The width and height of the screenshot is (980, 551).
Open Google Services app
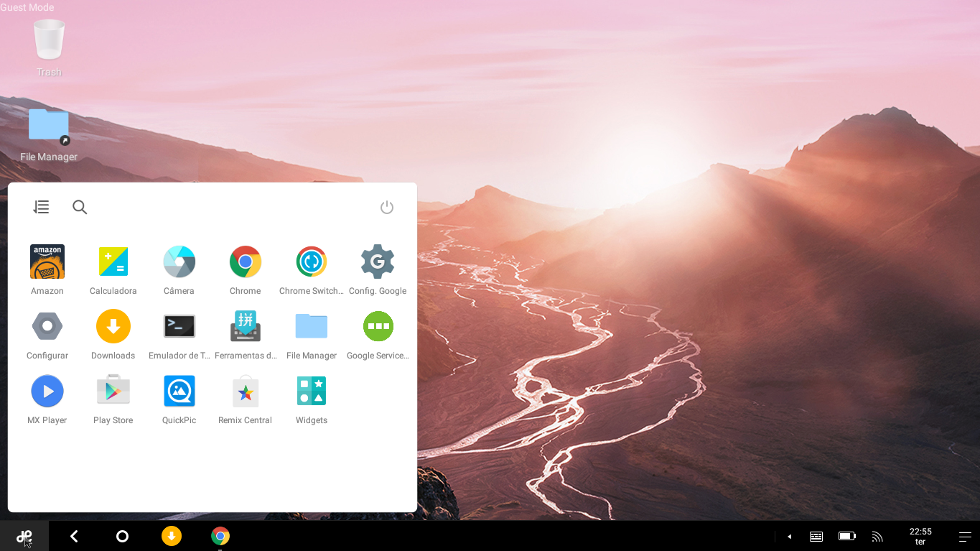point(378,334)
